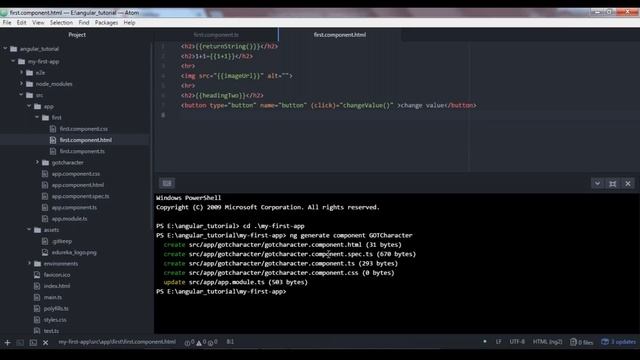Open the Selection menu

pos(61,23)
